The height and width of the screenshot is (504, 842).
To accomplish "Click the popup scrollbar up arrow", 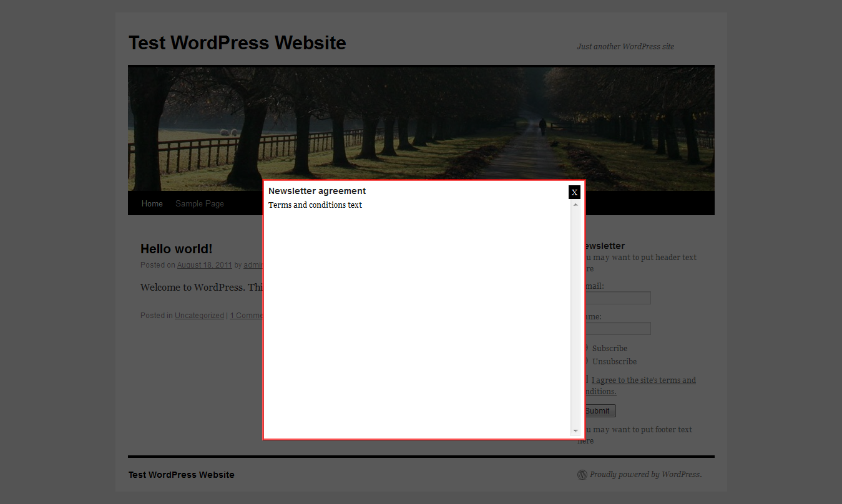I will coord(575,205).
